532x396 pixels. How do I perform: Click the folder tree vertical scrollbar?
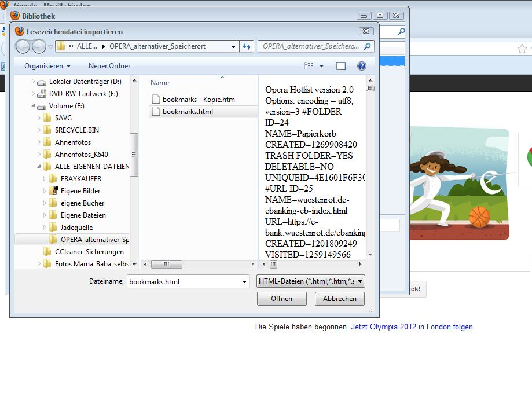click(x=134, y=155)
